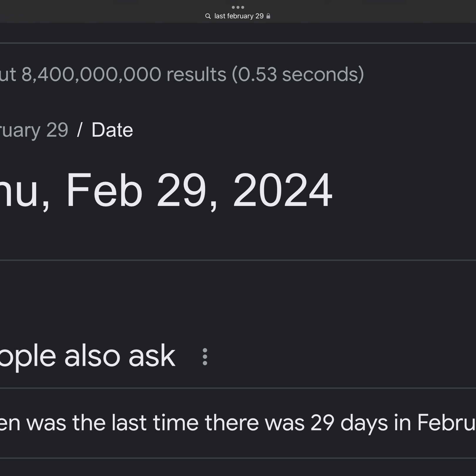
Task: Click the word "ask" in the section heading
Action: (152, 356)
